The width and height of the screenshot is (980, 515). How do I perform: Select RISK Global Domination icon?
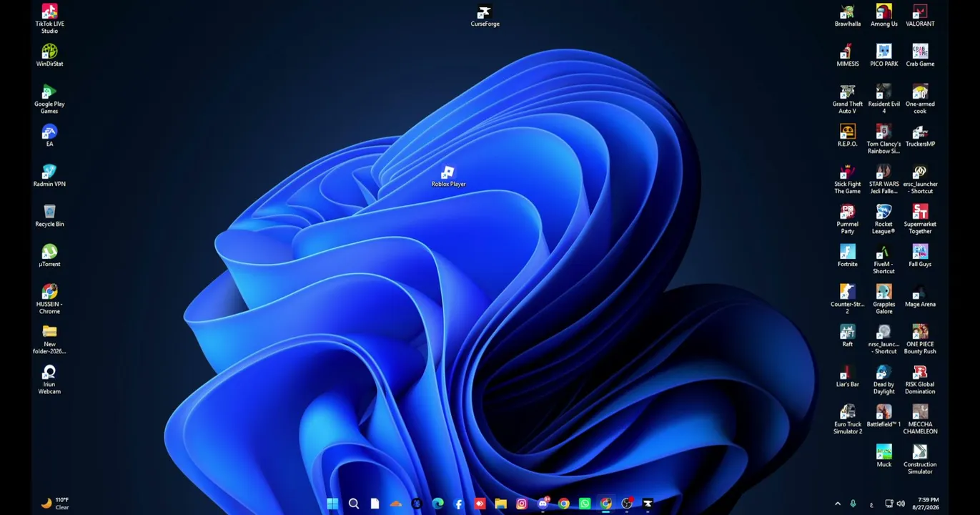[x=920, y=379]
